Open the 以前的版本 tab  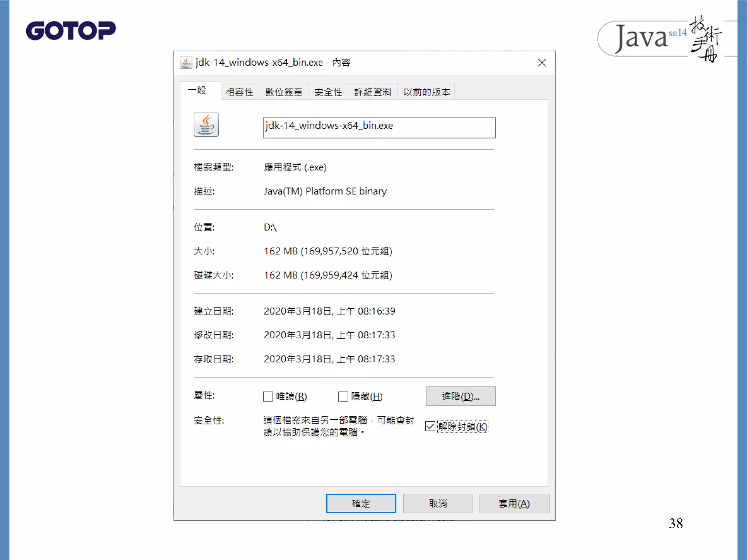point(426,92)
